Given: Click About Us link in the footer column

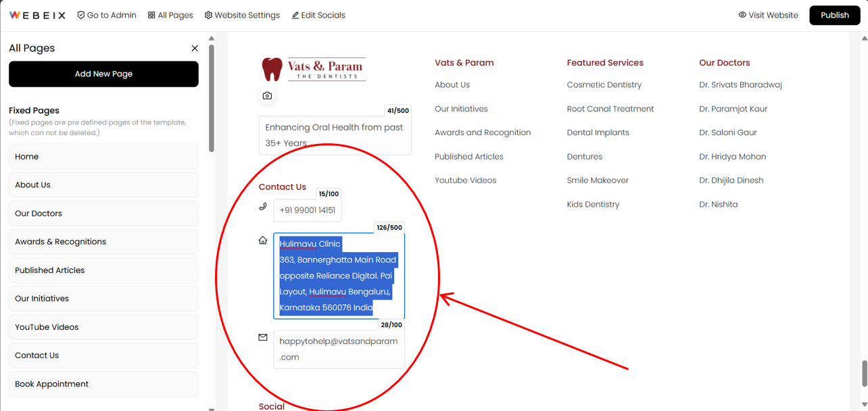Looking at the screenshot, I should (452, 84).
